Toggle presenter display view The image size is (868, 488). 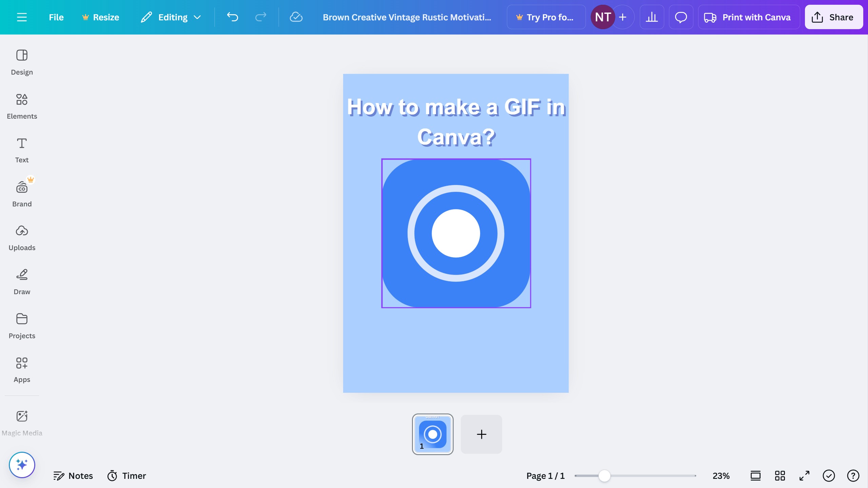pos(755,475)
